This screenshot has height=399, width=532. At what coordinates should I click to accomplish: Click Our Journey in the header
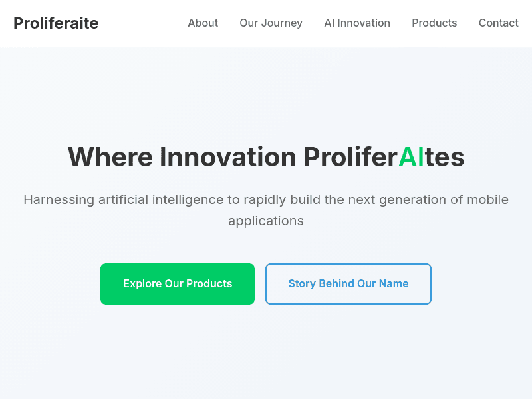[x=271, y=23]
